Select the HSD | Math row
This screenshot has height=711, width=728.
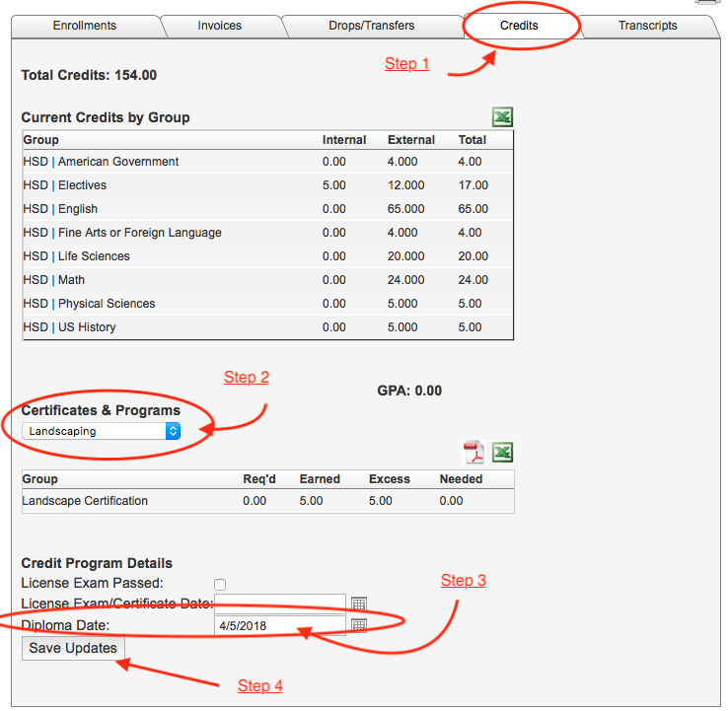[x=266, y=280]
